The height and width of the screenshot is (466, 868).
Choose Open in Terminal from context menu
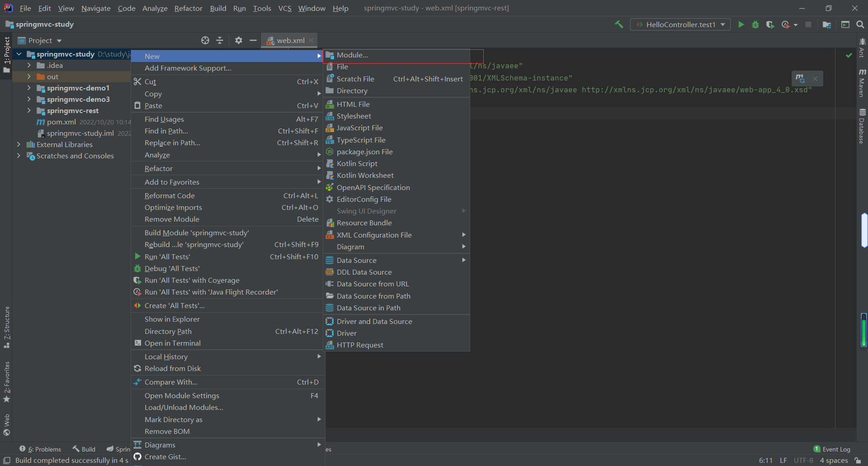pos(172,343)
